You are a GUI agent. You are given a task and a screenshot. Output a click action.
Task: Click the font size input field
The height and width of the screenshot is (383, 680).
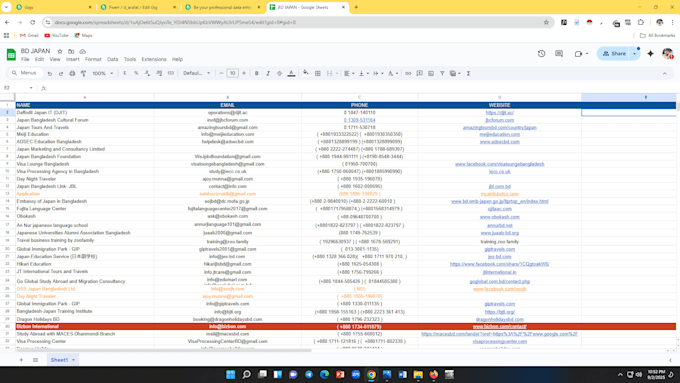point(232,73)
